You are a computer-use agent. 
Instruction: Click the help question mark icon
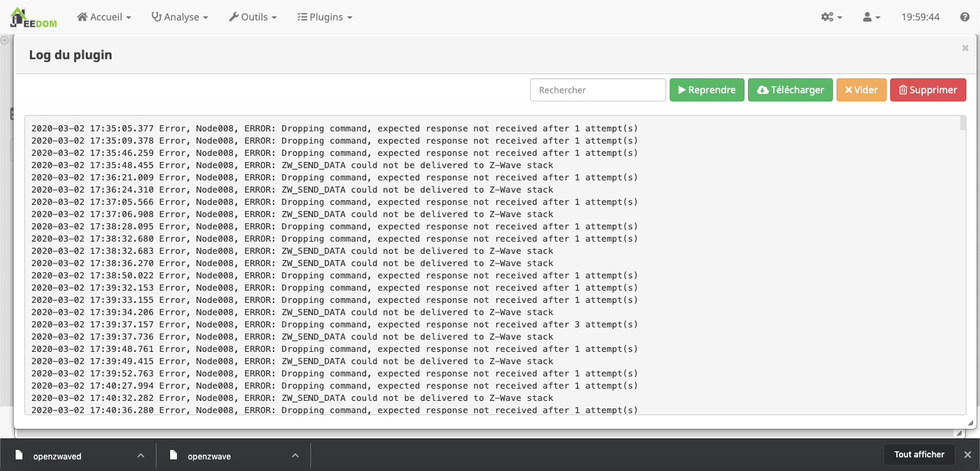click(x=964, y=17)
